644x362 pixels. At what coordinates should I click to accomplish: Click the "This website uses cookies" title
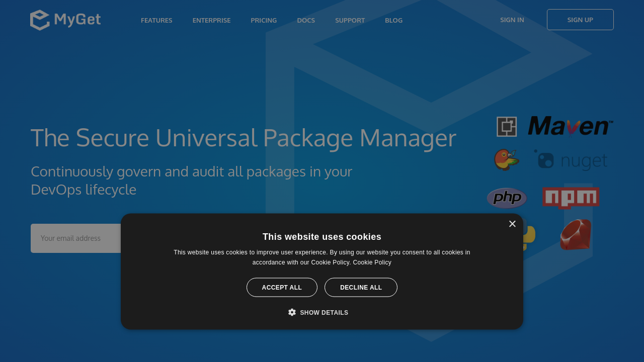322,237
